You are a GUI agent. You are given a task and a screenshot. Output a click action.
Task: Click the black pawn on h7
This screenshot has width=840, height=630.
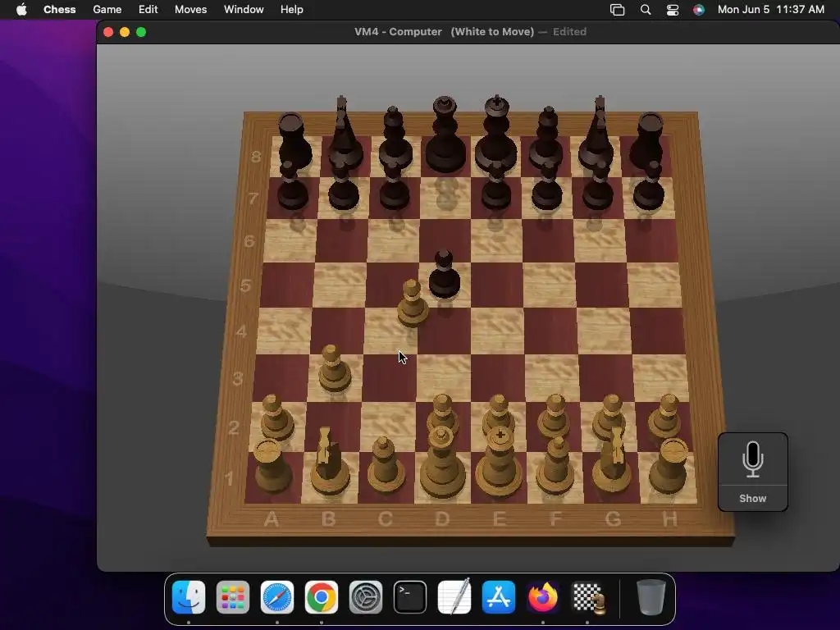(649, 186)
